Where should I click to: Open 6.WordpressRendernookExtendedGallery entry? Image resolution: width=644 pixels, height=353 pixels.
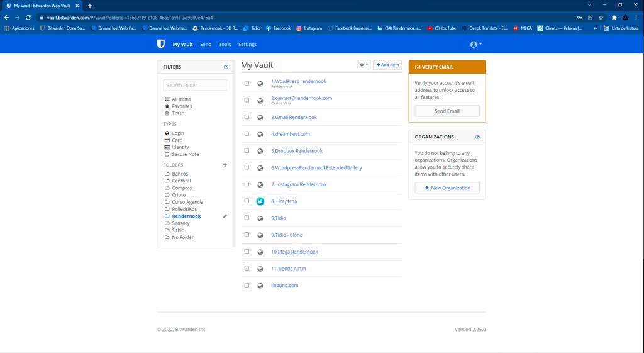pyautogui.click(x=316, y=167)
